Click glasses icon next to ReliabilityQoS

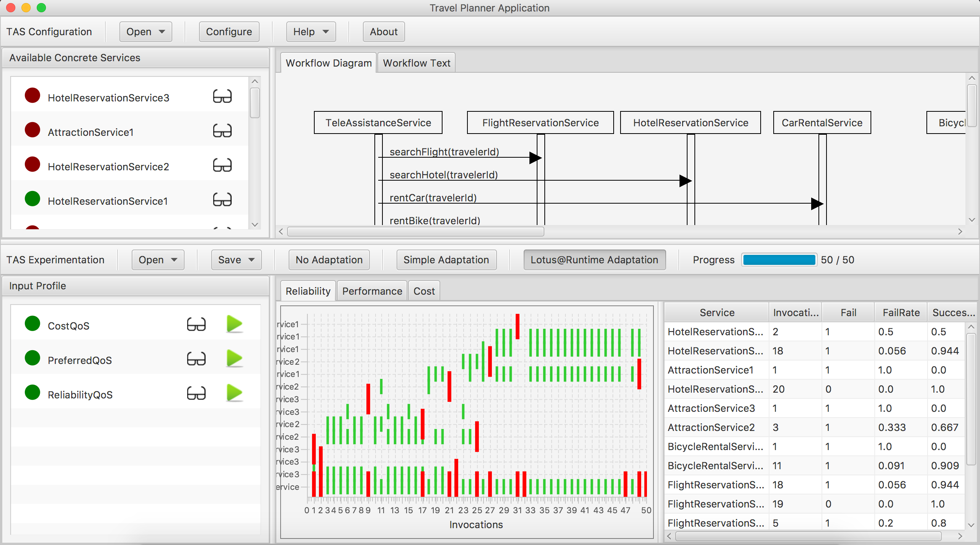click(x=196, y=394)
